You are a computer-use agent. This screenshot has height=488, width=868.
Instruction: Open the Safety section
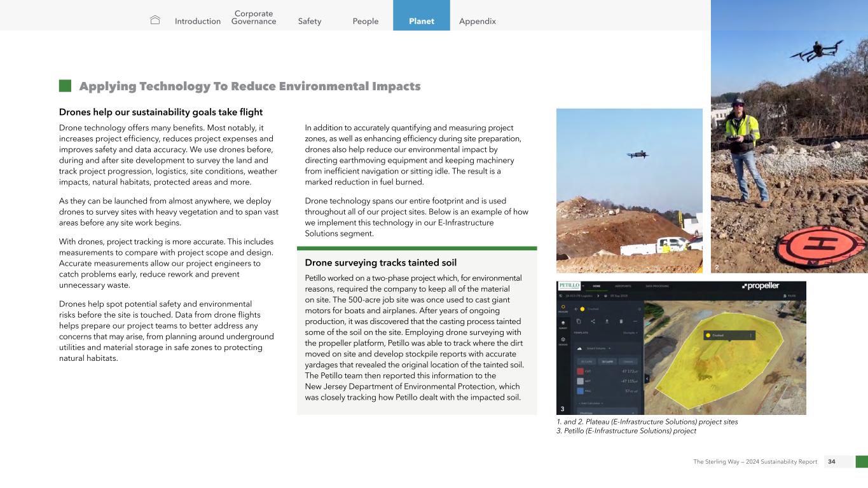pyautogui.click(x=310, y=21)
